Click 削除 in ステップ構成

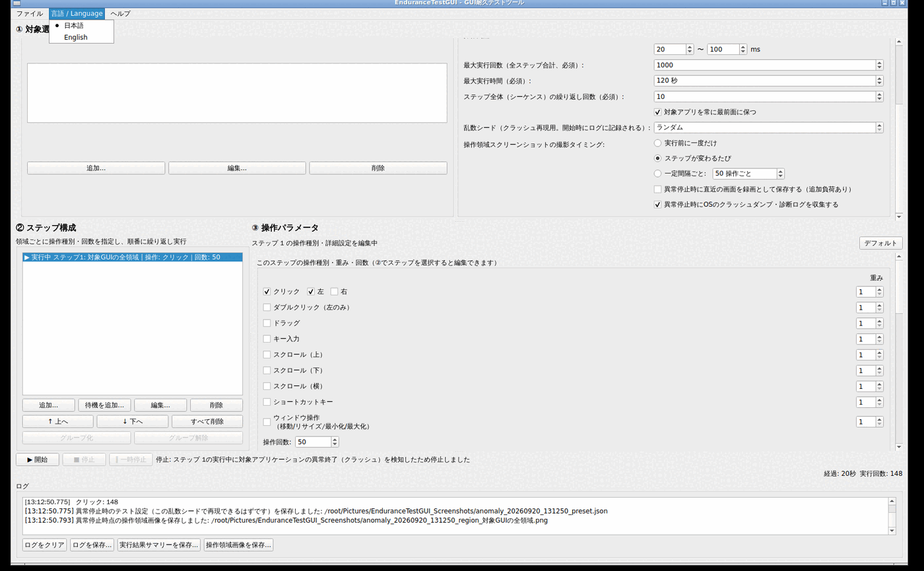[216, 405]
